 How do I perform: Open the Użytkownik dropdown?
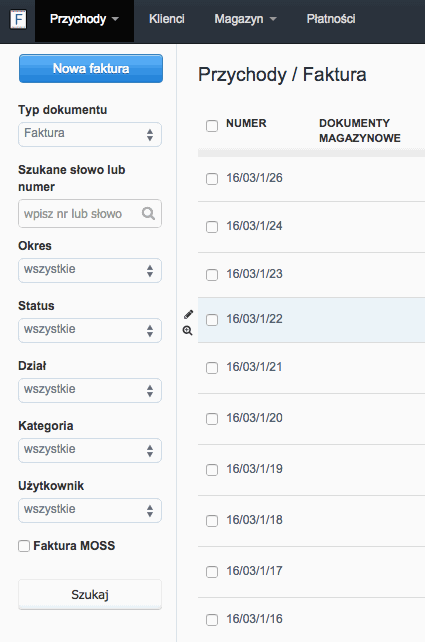[x=90, y=511]
